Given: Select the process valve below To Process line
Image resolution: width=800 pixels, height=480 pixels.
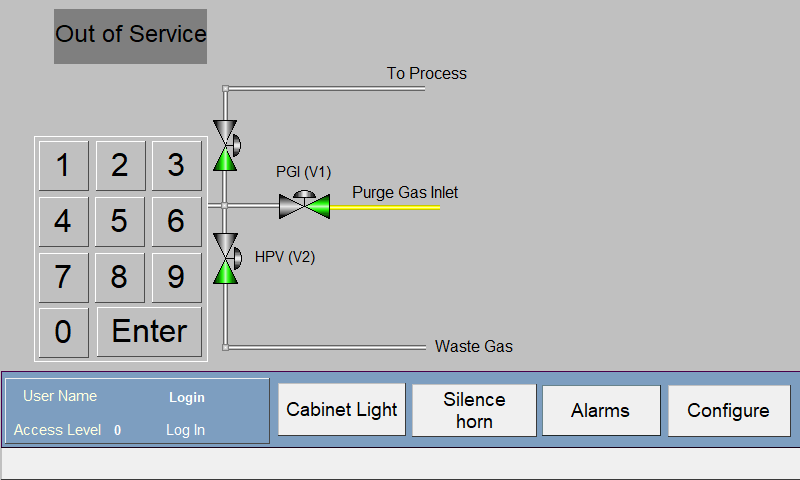Looking at the screenshot, I should (227, 145).
